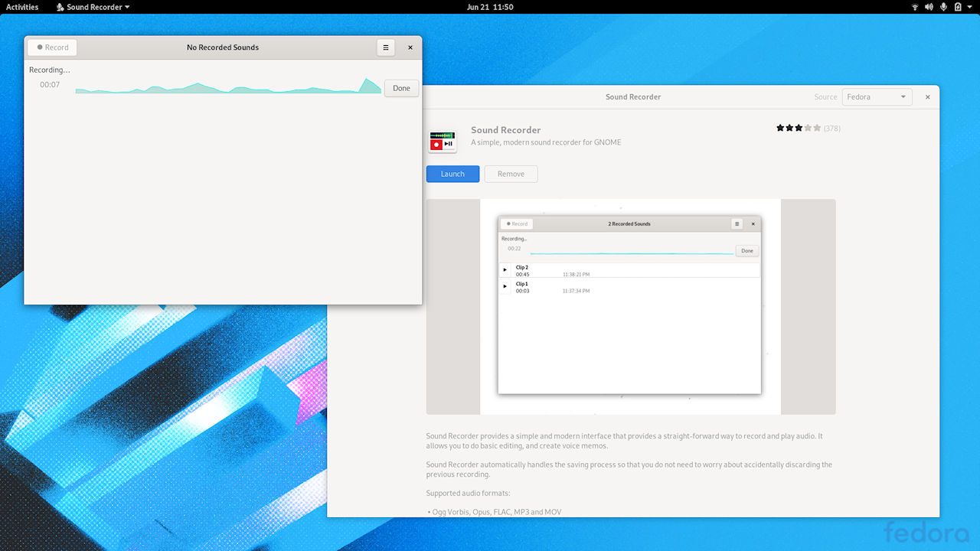Click the Recording... status label
980x551 pixels.
pyautogui.click(x=50, y=70)
